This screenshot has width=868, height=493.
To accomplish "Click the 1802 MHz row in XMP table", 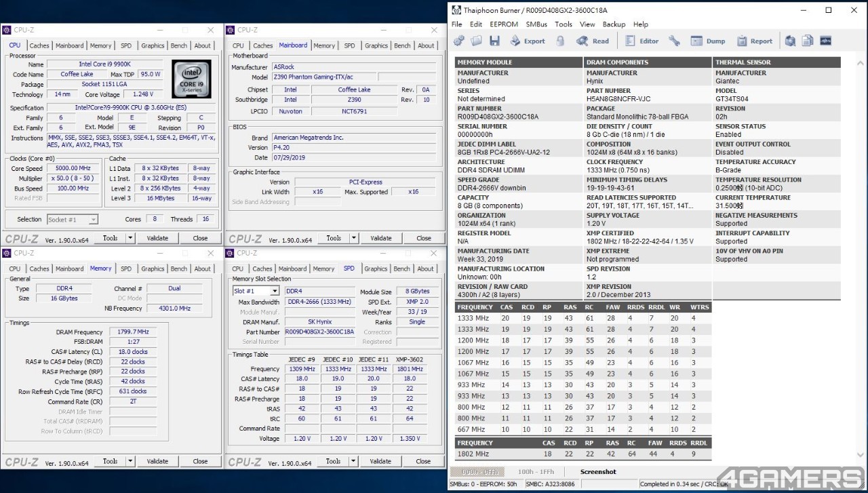I will (582, 454).
